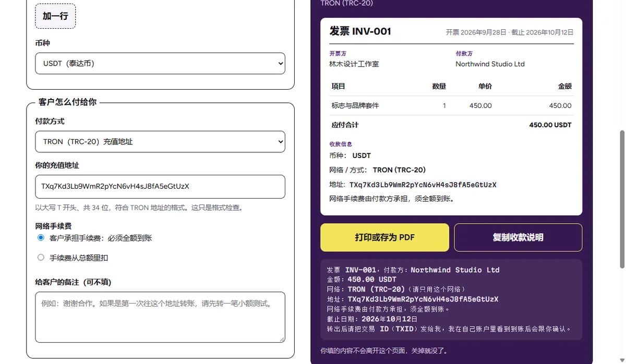Click the 你的充值地址 address input field
Viewport: 626px width, 364px height.
coord(160,186)
